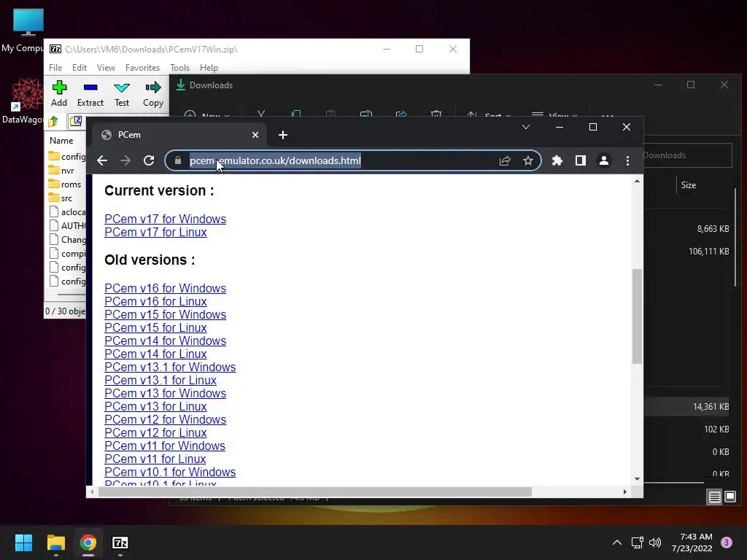This screenshot has height=560, width=747.
Task: Open the clock and date flyout
Action: 692,542
